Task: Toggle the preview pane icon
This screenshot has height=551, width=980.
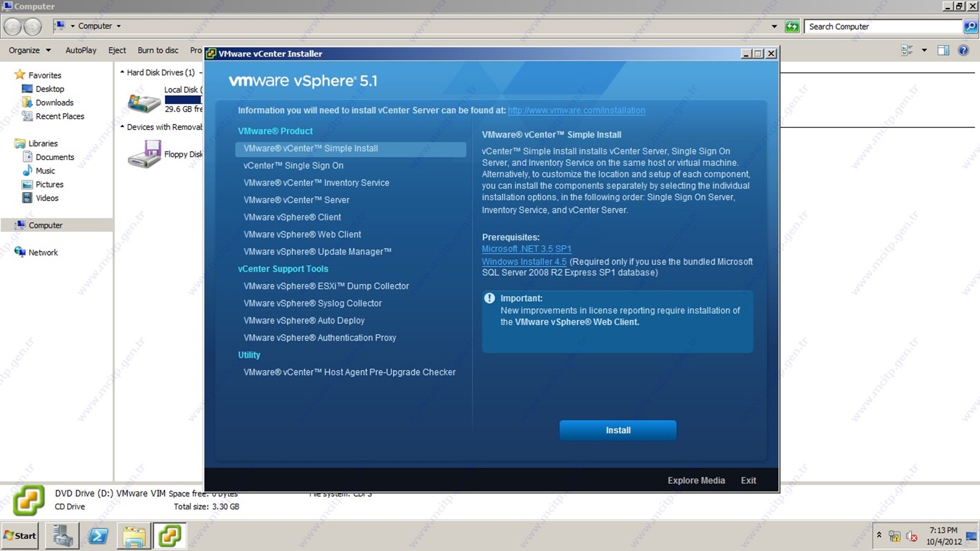Action: [x=943, y=51]
